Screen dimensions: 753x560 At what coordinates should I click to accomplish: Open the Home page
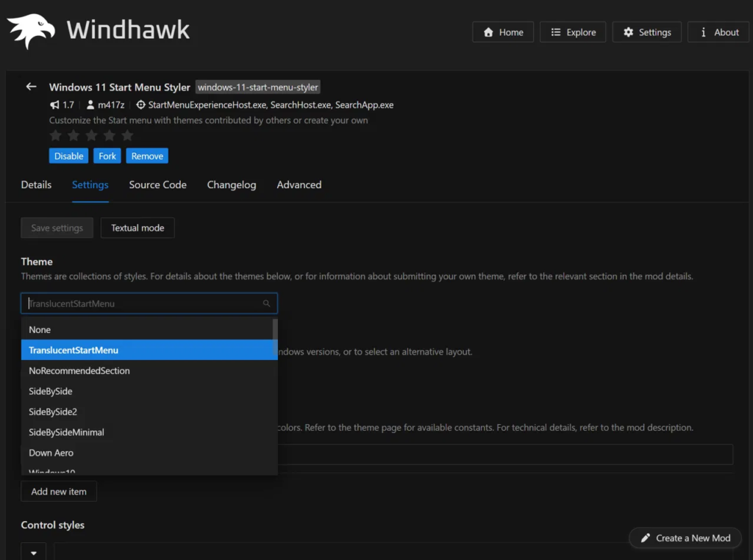(x=503, y=32)
